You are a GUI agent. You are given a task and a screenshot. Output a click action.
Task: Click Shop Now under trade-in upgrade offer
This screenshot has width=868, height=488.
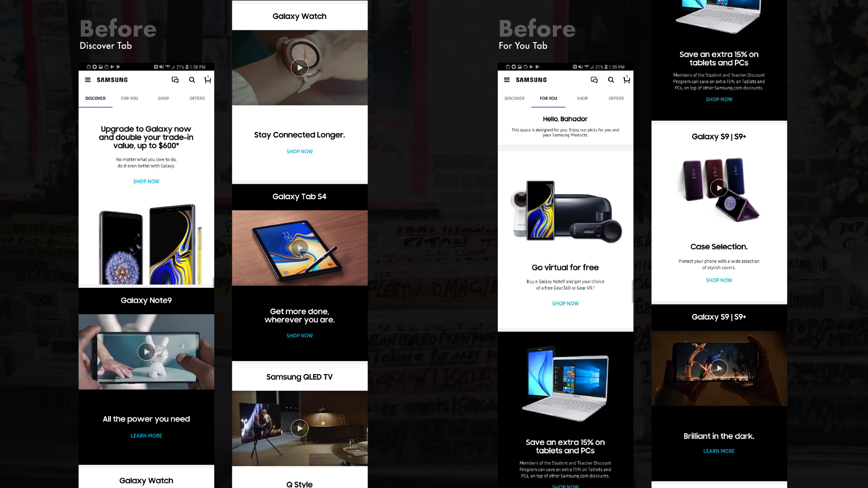pyautogui.click(x=146, y=182)
